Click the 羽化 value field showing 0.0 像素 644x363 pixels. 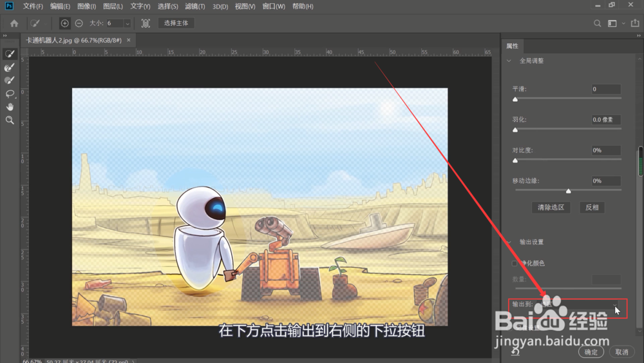pos(606,120)
